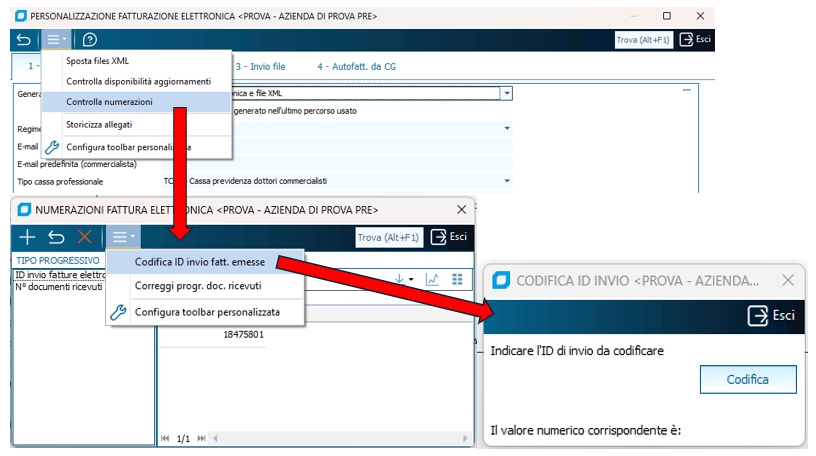Image resolution: width=816 pixels, height=456 pixels.
Task: Click 'Il valore numerico corrispondente è:' text
Action: pyautogui.click(x=585, y=430)
